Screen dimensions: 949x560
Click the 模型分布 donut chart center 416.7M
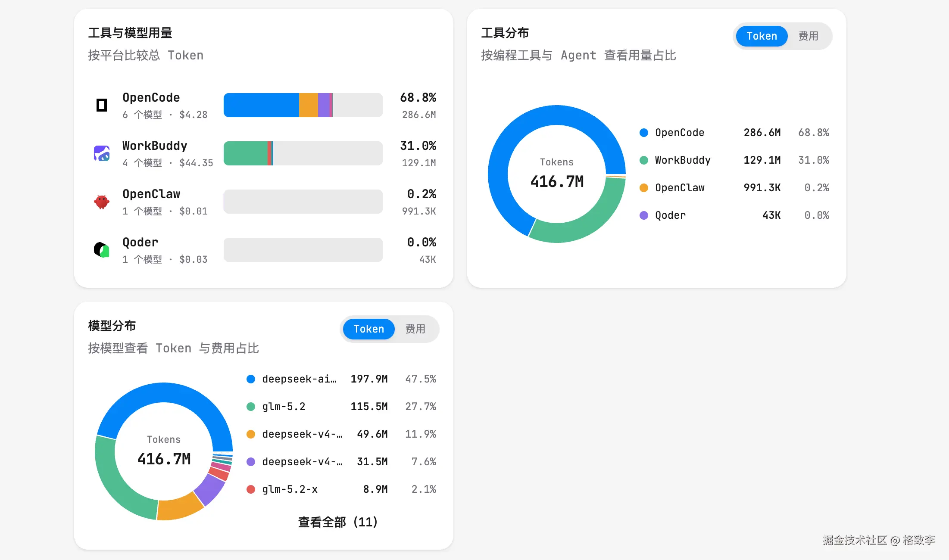(x=164, y=459)
